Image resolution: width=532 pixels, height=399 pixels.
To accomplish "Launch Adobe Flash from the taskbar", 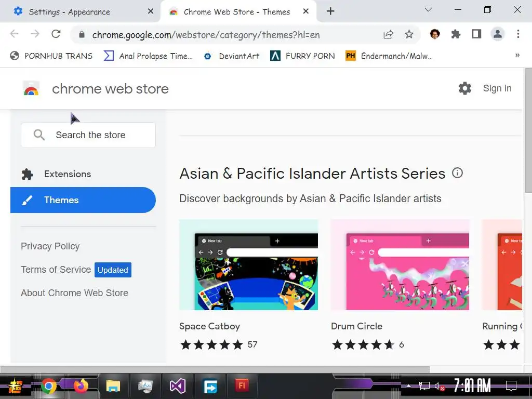I will click(242, 385).
